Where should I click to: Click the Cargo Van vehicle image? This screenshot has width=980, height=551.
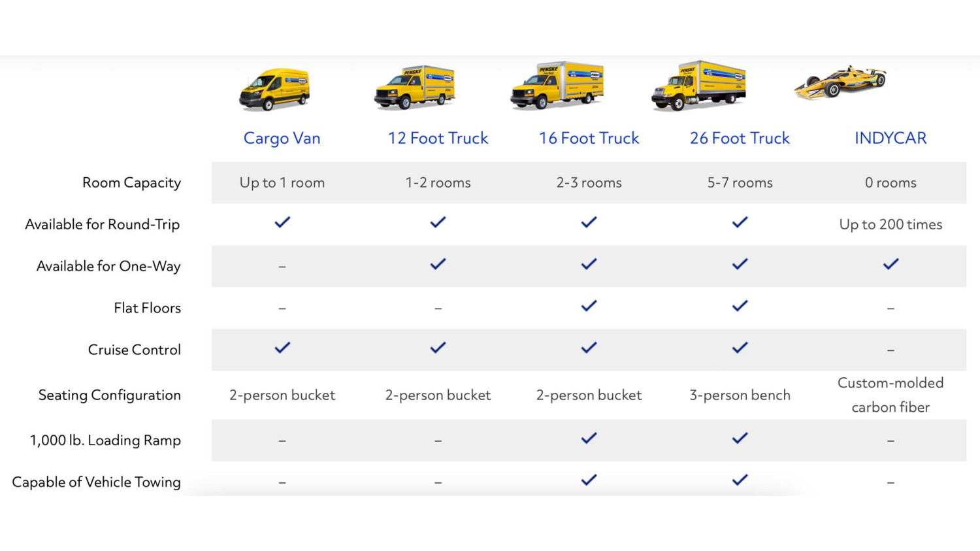point(275,89)
